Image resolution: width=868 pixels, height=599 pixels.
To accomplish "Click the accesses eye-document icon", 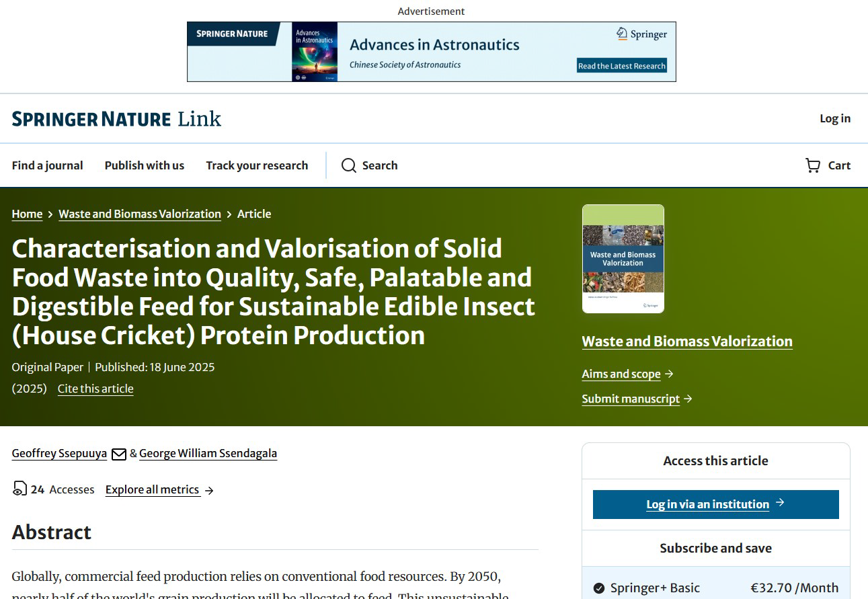I will click(19, 489).
